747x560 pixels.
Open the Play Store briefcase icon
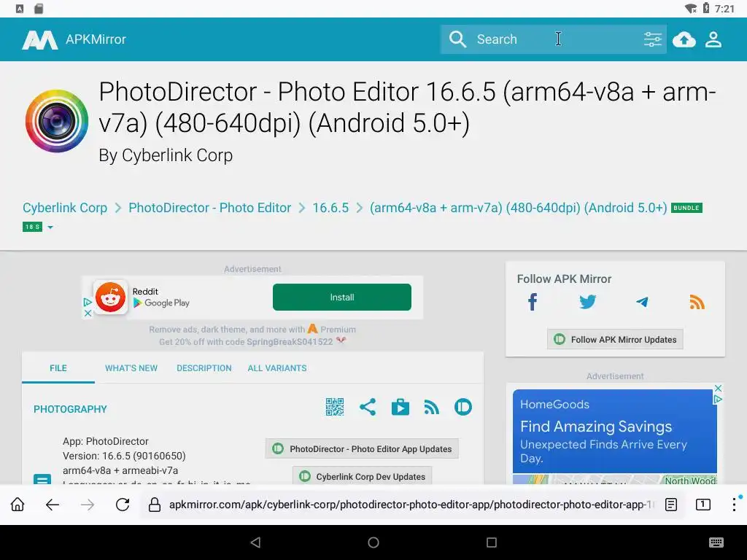click(400, 407)
